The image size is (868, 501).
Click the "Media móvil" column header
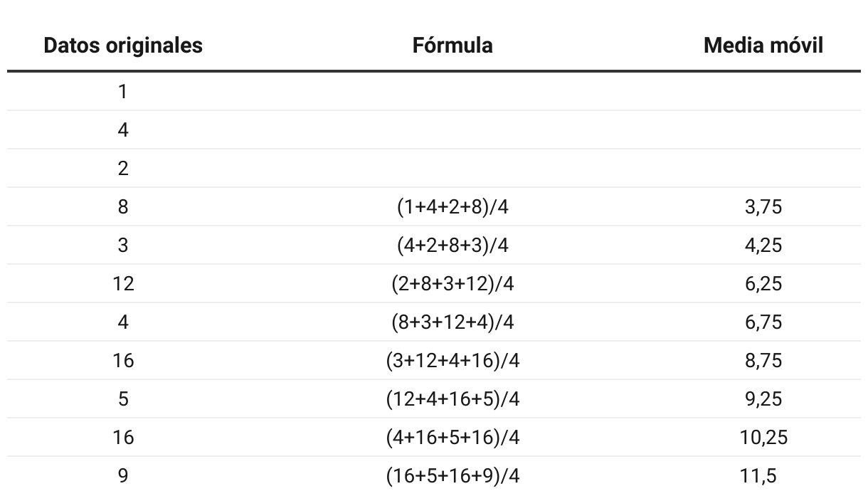tap(763, 46)
